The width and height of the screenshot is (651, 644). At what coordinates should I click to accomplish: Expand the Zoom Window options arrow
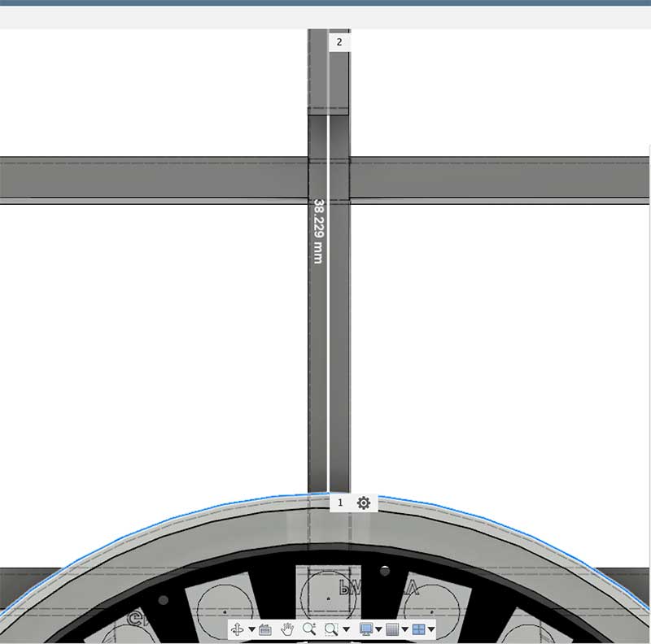347,629
